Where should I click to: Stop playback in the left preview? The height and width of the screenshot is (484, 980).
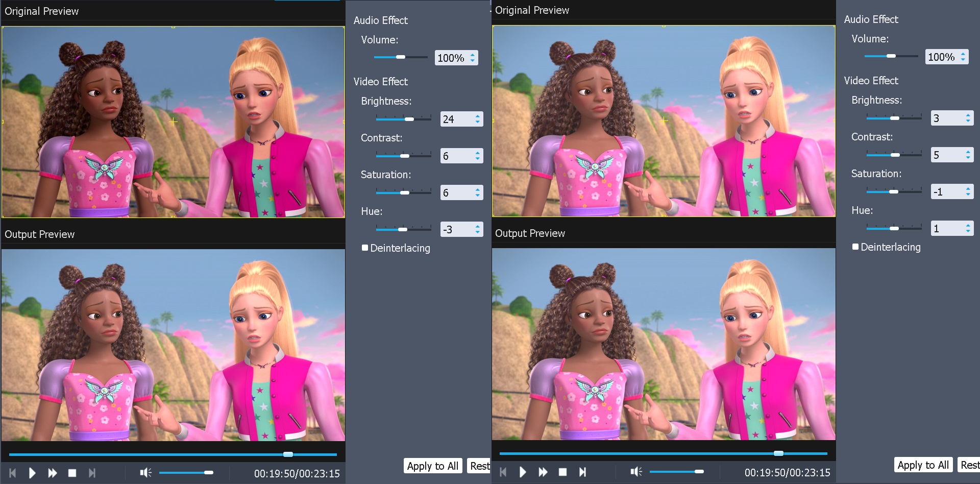pos(72,472)
